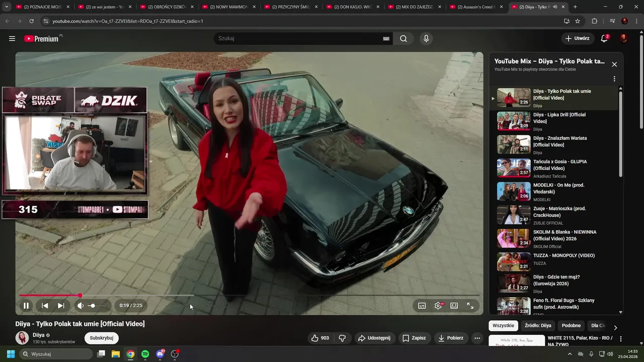Screen dimensions: 644x362
Task: Show more filter chips with right arrow
Action: tap(615, 327)
